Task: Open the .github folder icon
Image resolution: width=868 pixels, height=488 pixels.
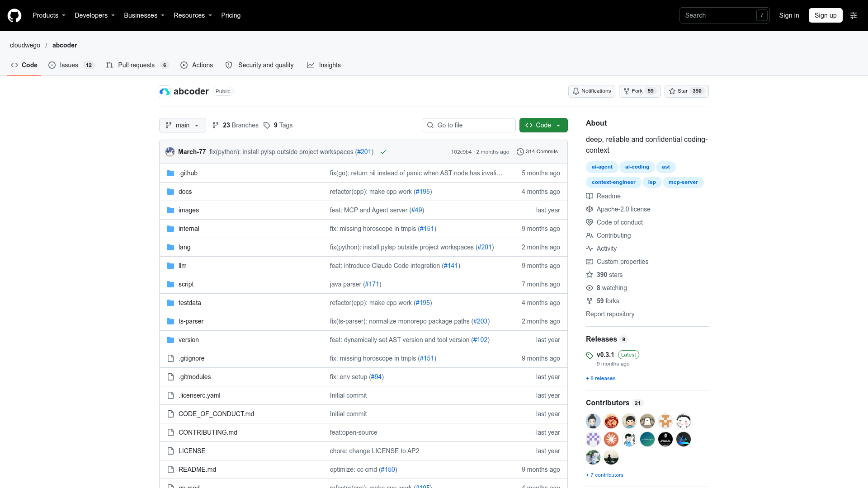Action: [x=170, y=173]
